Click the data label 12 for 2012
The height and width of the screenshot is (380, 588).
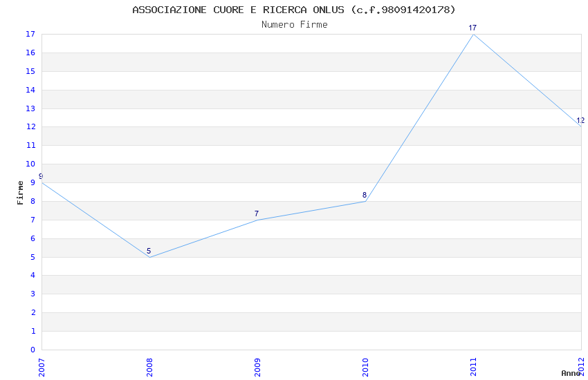[x=580, y=120]
